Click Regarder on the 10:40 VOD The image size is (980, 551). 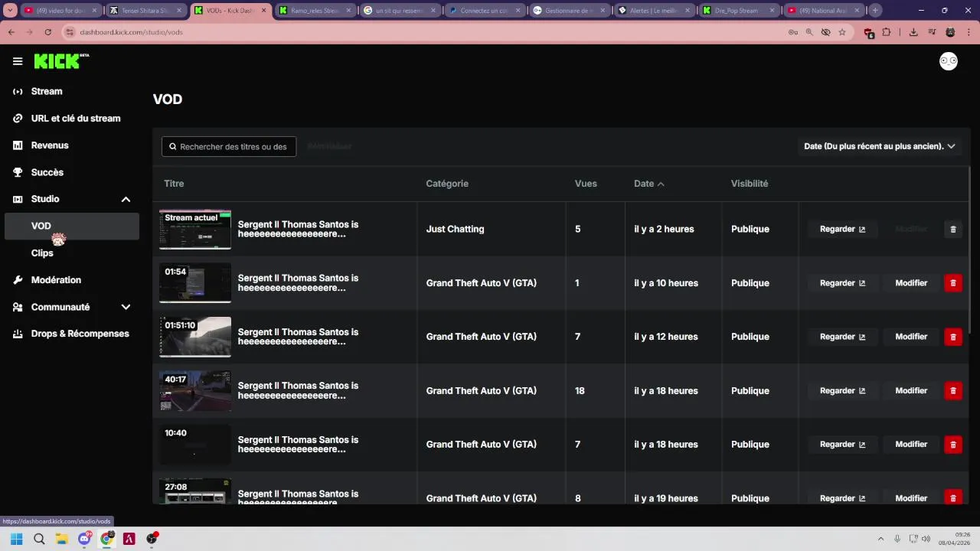[x=843, y=445]
